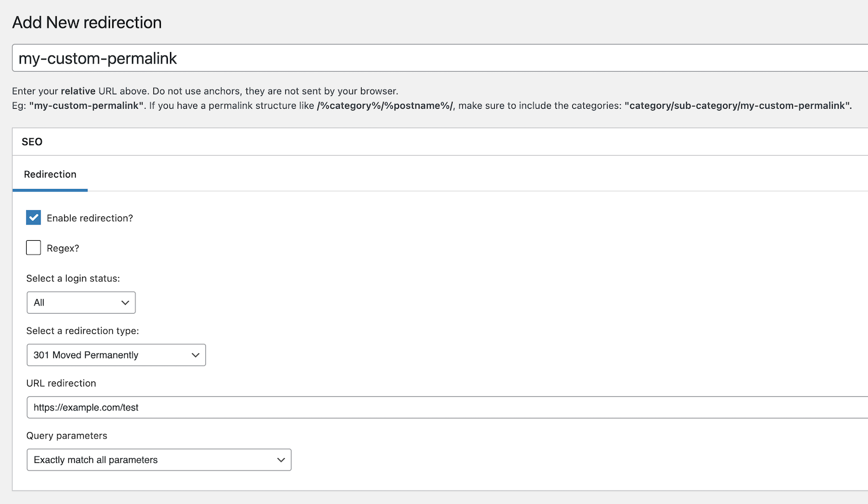The width and height of the screenshot is (868, 504).
Task: Click the 'URL redirection' label
Action: point(61,383)
